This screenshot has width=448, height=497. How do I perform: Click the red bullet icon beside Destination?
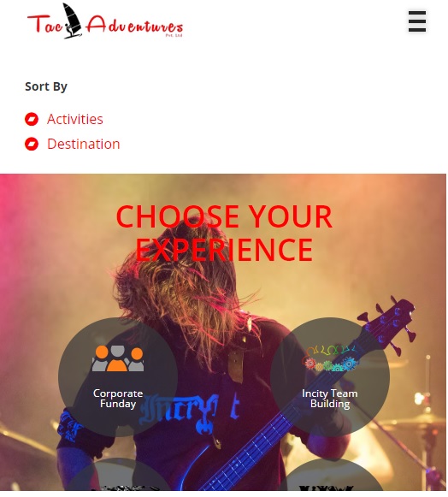click(32, 145)
